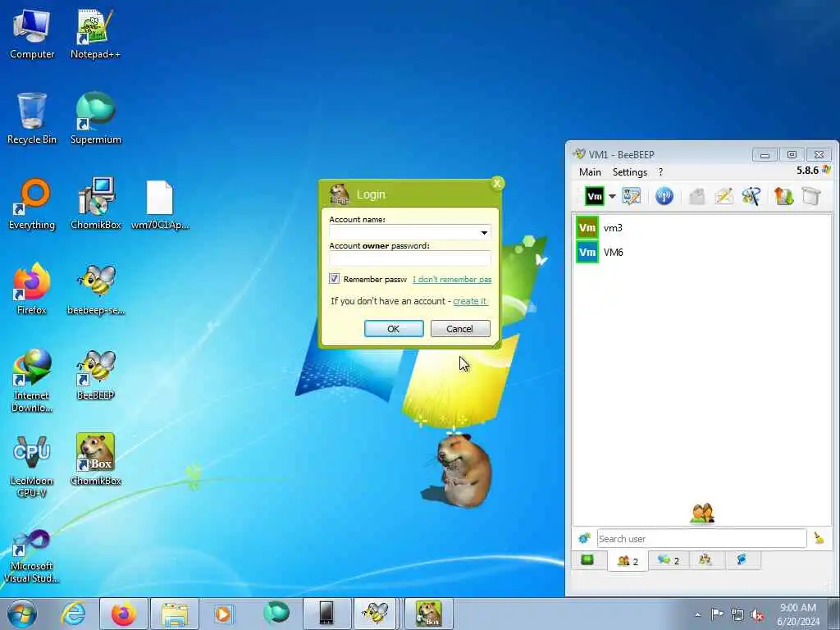Expand the status dropdown arrow beside Vm avatar
This screenshot has height=630, width=840.
pyautogui.click(x=612, y=196)
